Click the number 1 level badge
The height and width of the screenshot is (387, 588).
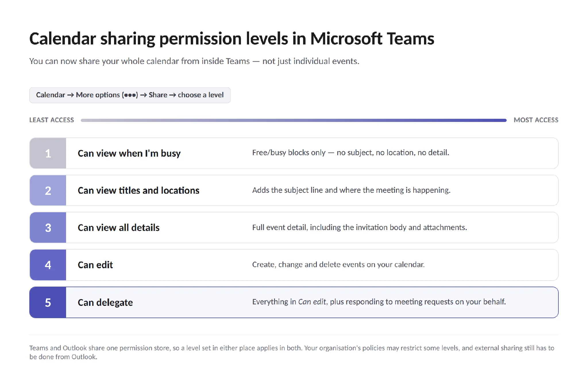(x=48, y=153)
